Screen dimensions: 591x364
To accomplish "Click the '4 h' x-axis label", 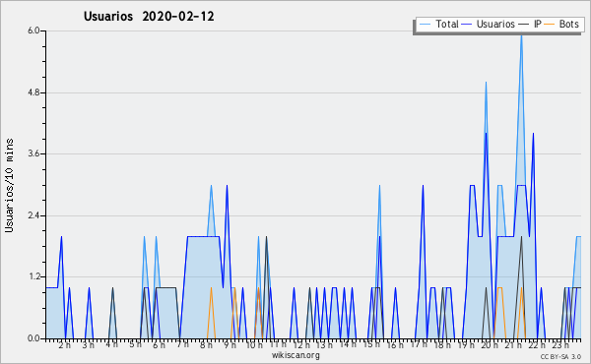I will tap(111, 344).
